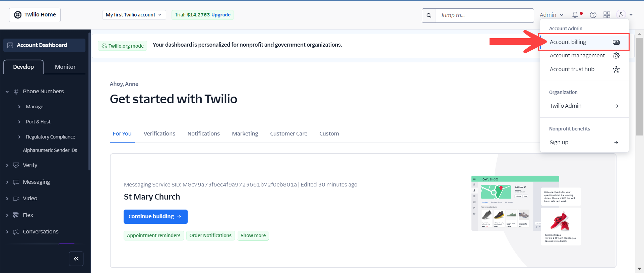Click the search magnifier icon

click(429, 15)
